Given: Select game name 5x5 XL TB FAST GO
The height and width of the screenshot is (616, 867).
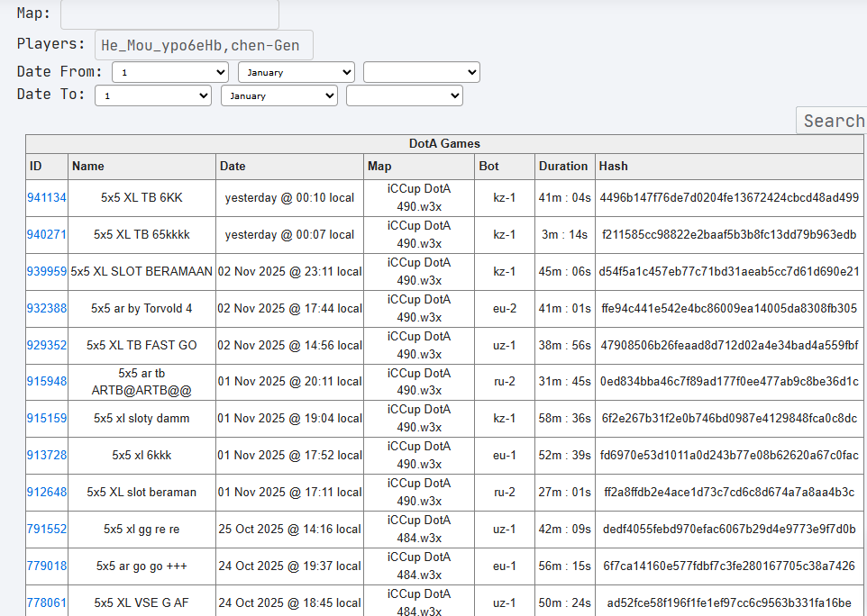Looking at the screenshot, I should coord(141,345).
